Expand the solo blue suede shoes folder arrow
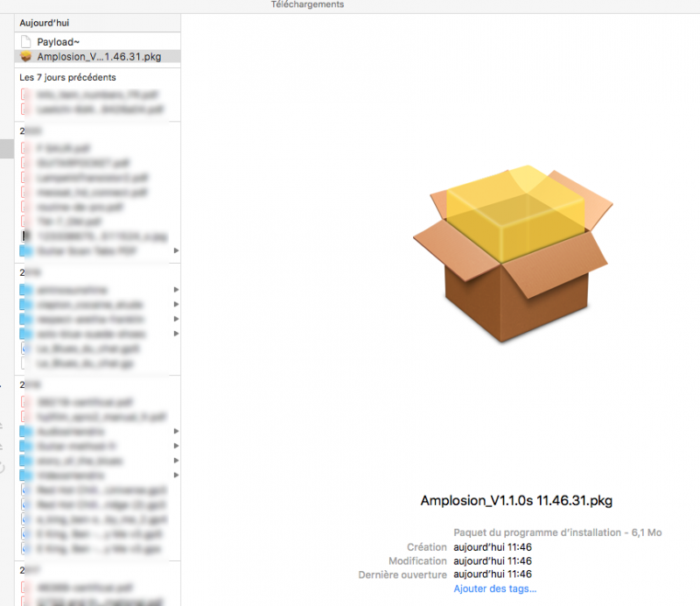The width and height of the screenshot is (700, 606). click(176, 334)
